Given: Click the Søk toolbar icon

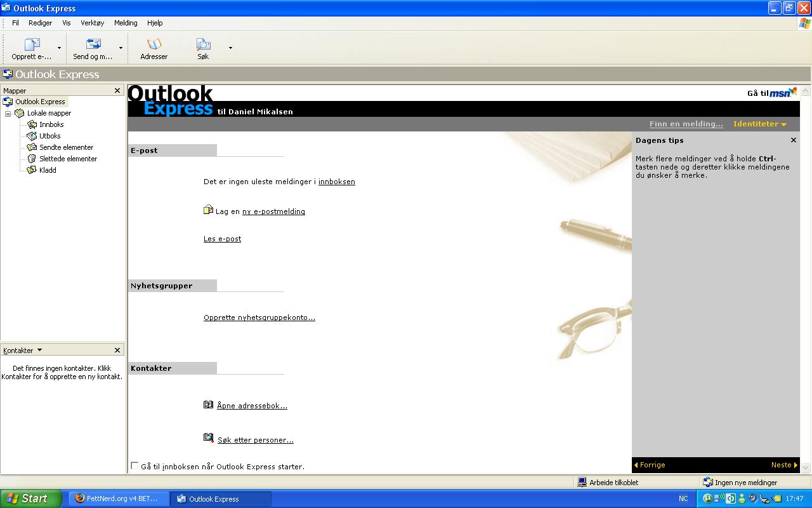Looking at the screenshot, I should 203,44.
